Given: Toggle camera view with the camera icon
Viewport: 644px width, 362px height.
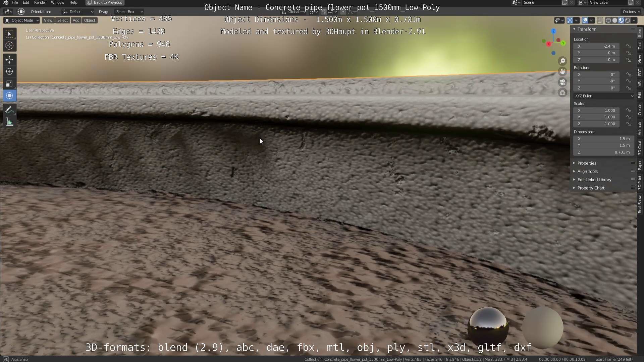Looking at the screenshot, I should pyautogui.click(x=562, y=82).
